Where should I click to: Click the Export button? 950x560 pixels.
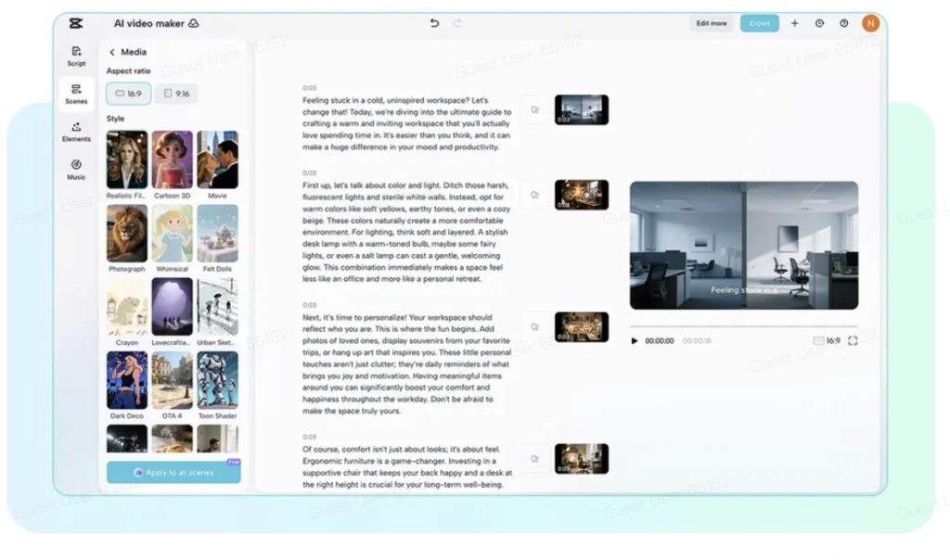tap(759, 23)
